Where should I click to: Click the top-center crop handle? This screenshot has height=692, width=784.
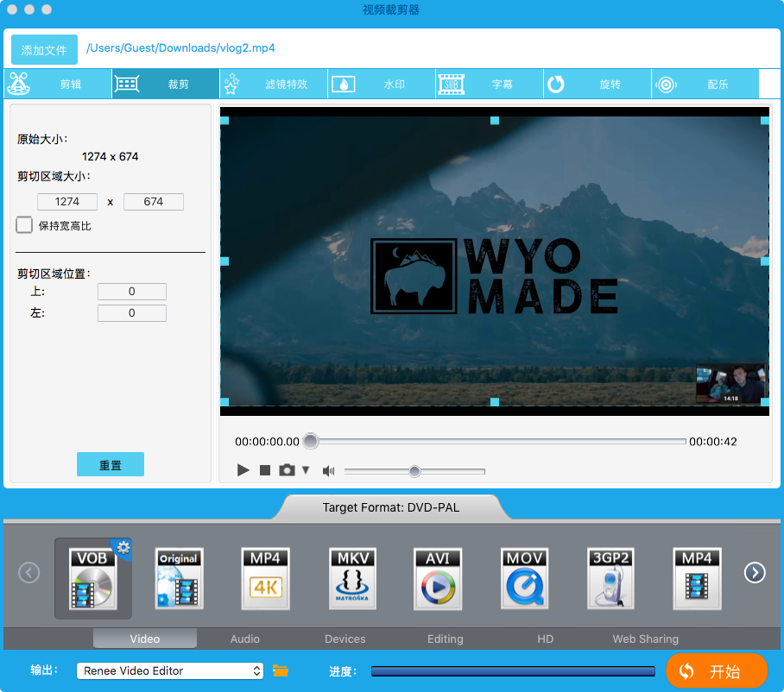pos(495,121)
